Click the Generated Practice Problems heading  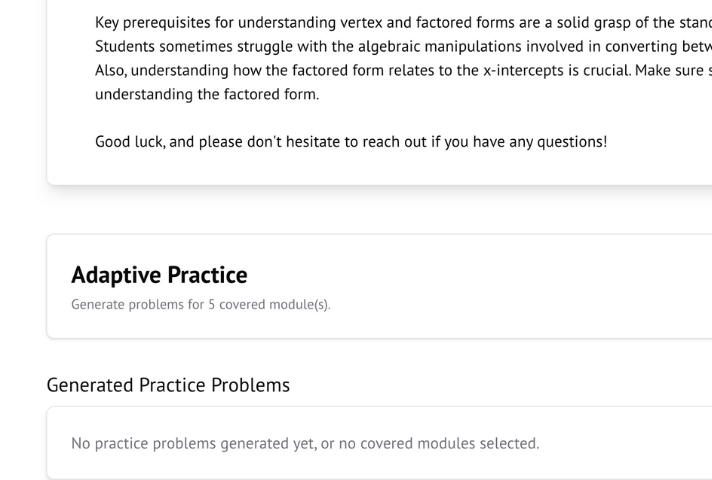168,385
